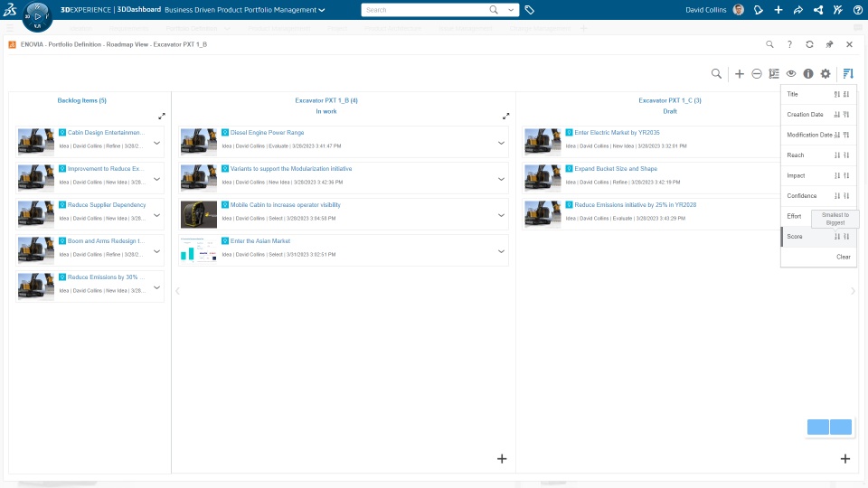Open the information icon in toolbar
The height and width of the screenshot is (488, 868).
coord(808,73)
